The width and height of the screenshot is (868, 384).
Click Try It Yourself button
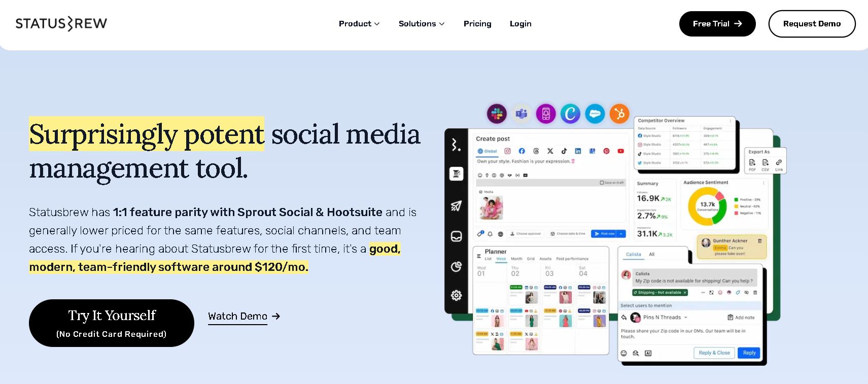[112, 323]
